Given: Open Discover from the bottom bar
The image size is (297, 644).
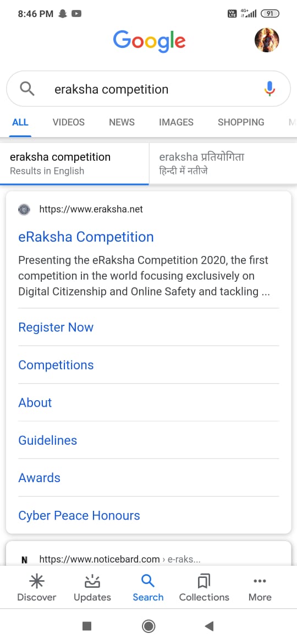Looking at the screenshot, I should [x=37, y=588].
